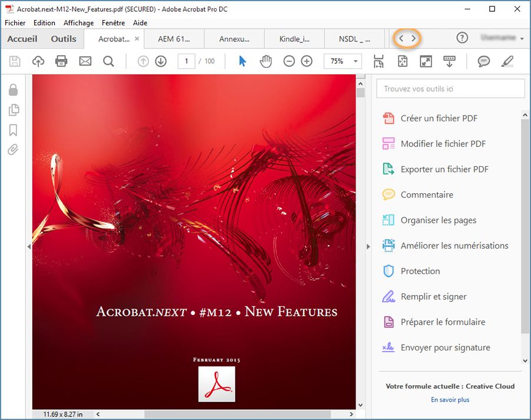Print the document using the printer icon
Viewport: 531px width, 420px height.
click(x=61, y=61)
